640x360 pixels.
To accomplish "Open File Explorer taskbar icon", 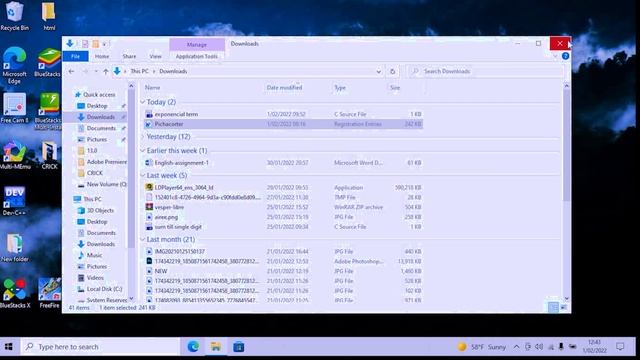I will (216, 347).
